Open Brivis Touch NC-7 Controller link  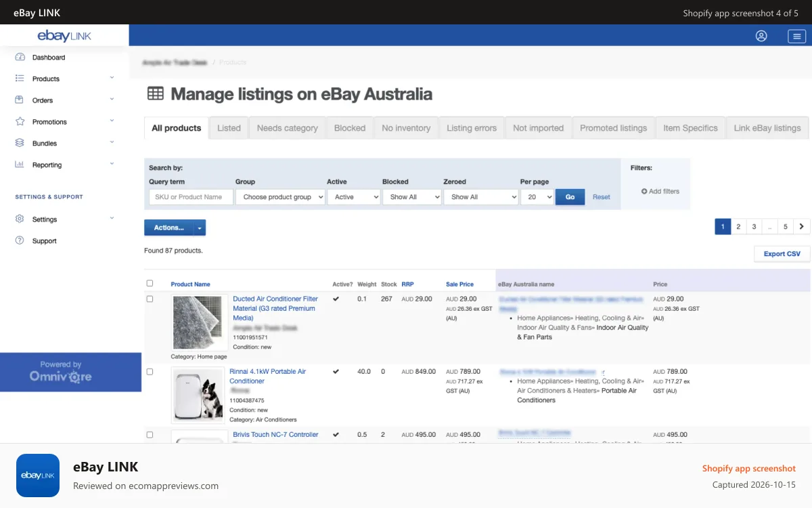coord(275,435)
